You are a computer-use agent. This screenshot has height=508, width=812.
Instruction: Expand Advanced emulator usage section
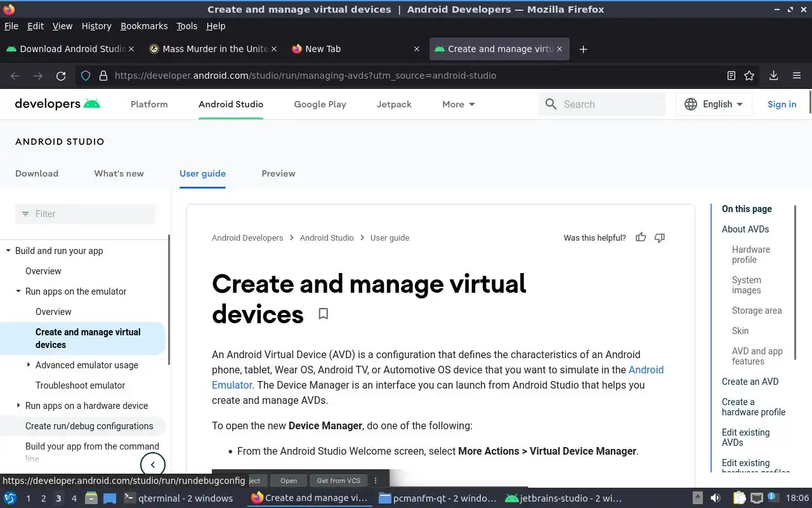click(x=29, y=365)
